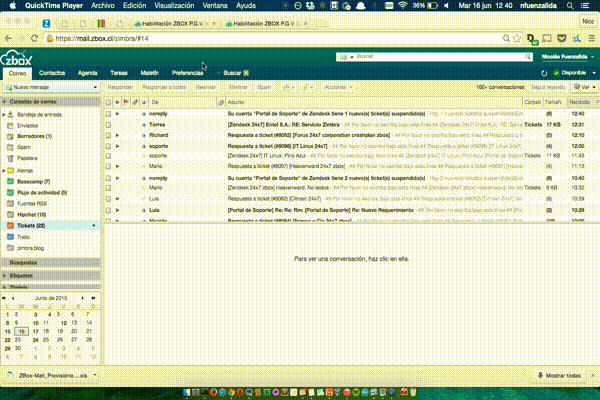Close the Buscar search tab
The image size is (600, 400).
246,73
